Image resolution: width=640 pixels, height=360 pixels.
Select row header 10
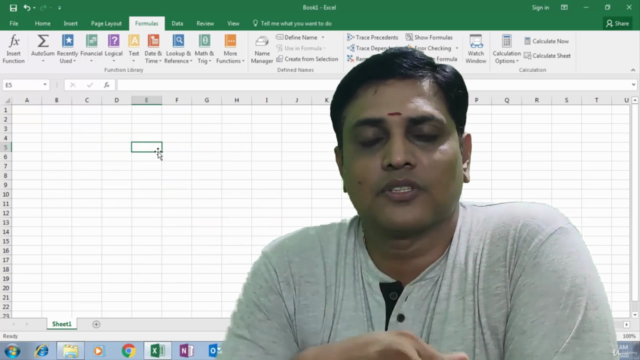click(x=6, y=194)
